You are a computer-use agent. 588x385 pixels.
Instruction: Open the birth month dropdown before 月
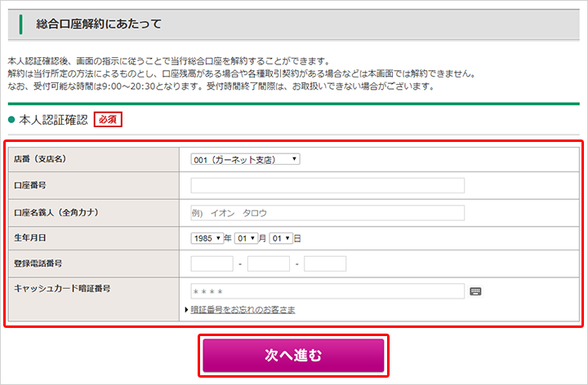pos(246,238)
